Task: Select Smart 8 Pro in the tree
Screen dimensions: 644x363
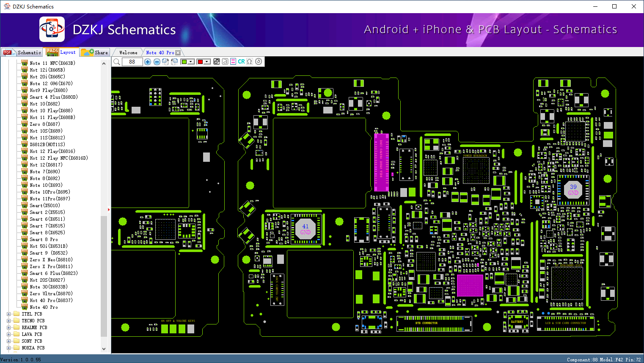Action: tap(44, 239)
